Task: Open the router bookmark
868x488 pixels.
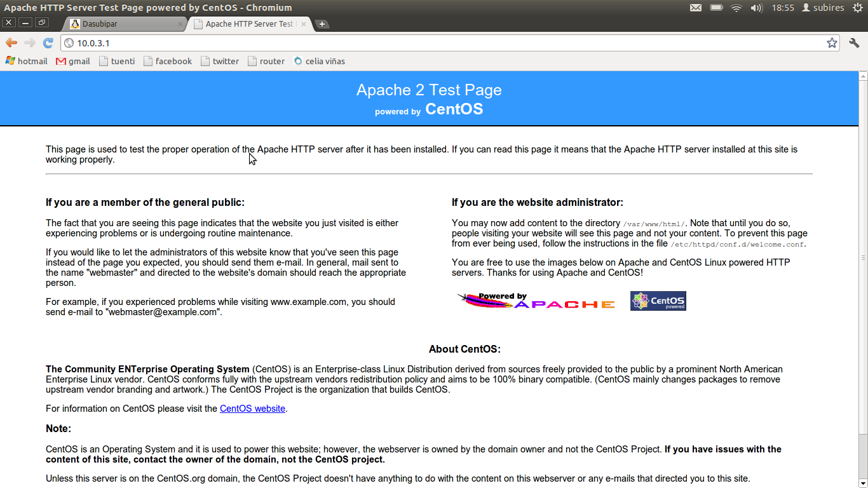Action: point(266,61)
